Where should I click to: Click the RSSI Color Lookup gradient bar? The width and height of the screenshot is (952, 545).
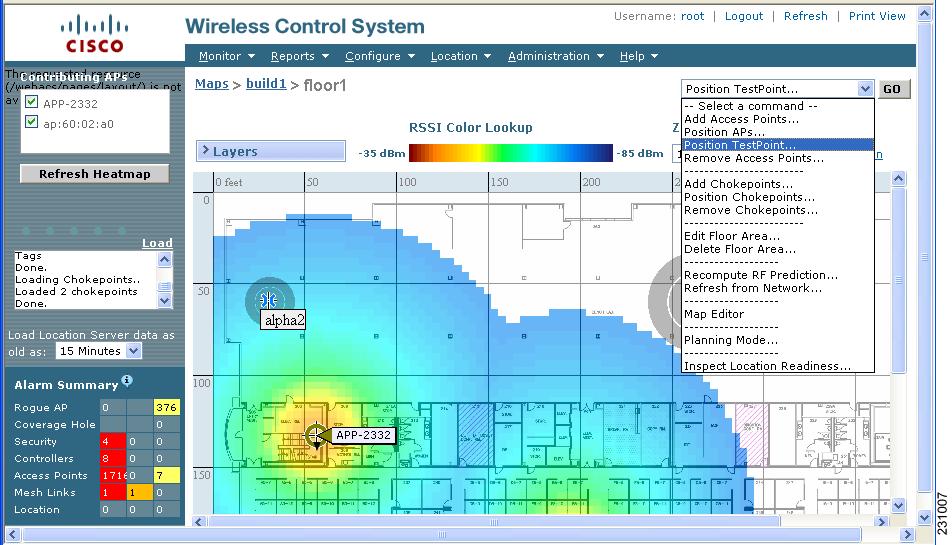coord(511,153)
